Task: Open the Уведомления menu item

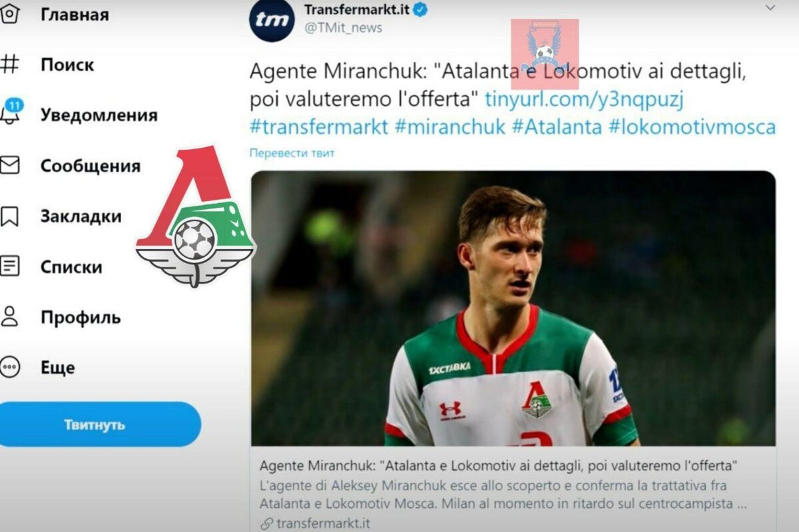Action: pos(99,115)
